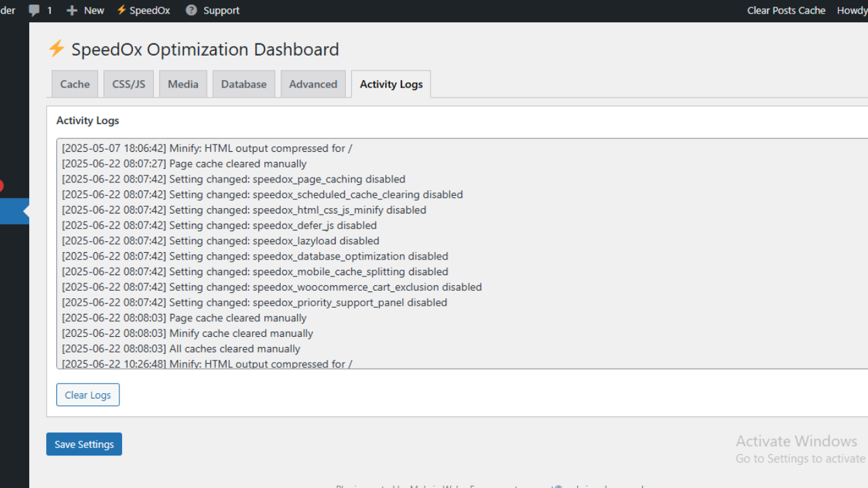The height and width of the screenshot is (488, 868).
Task: Select the Database tab
Action: tap(243, 84)
